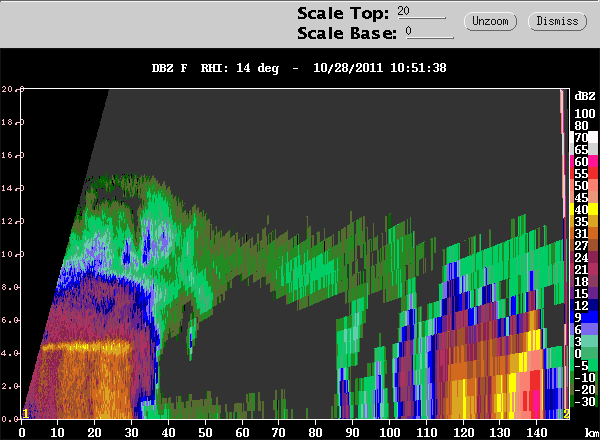This screenshot has width=600, height=440.
Task: Select the yellow marker '2' at range end
Action: [x=566, y=414]
